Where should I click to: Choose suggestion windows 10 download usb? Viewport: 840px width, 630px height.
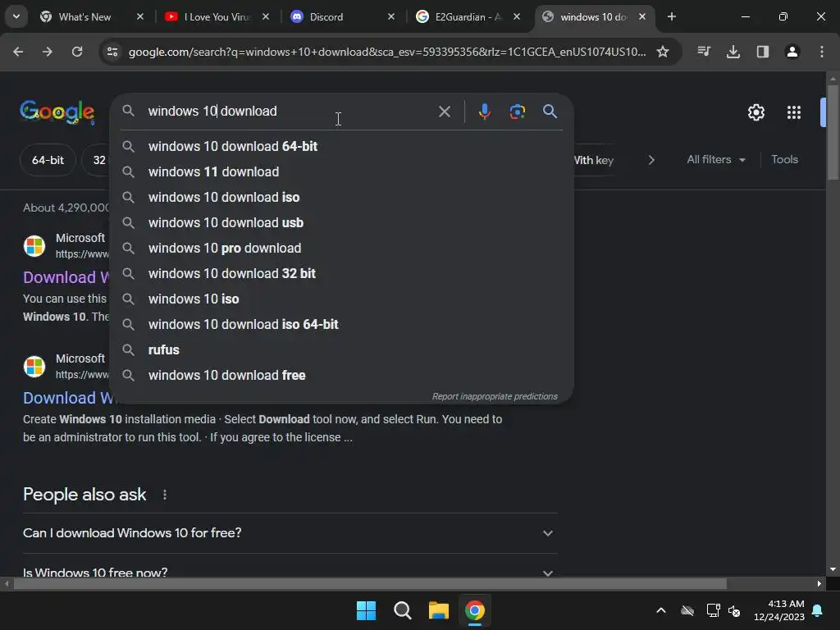342,222
